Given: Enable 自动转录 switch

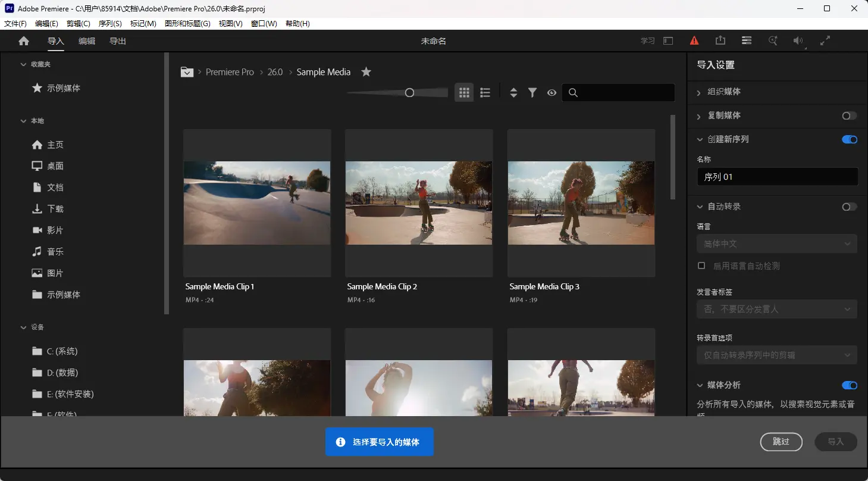Looking at the screenshot, I should point(850,207).
